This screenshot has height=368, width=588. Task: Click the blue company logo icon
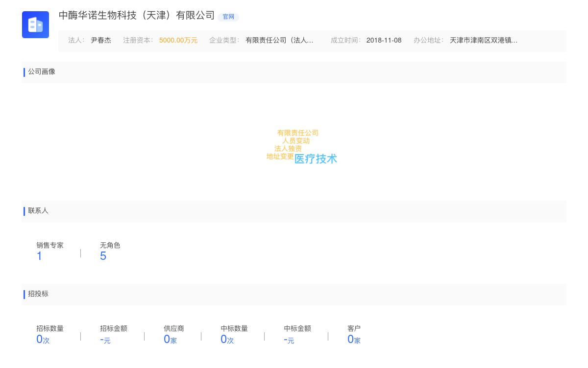pyautogui.click(x=35, y=24)
